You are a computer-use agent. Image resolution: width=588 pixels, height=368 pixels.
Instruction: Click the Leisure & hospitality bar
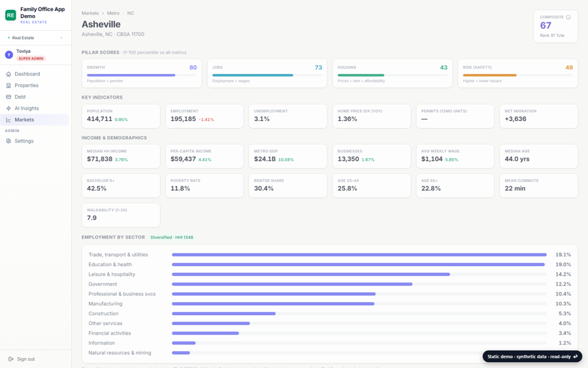311,275
